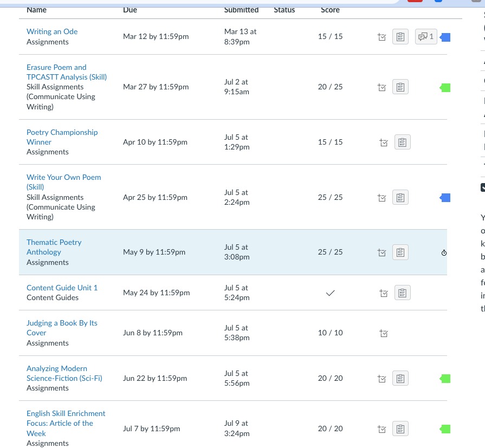Toggle the checked checkbox in the right sidebar

click(482, 187)
